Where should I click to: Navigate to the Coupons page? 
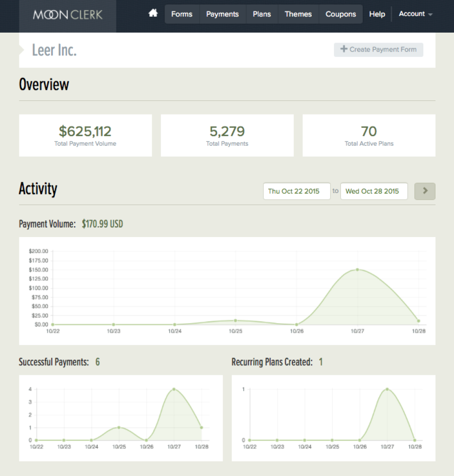[x=340, y=14]
